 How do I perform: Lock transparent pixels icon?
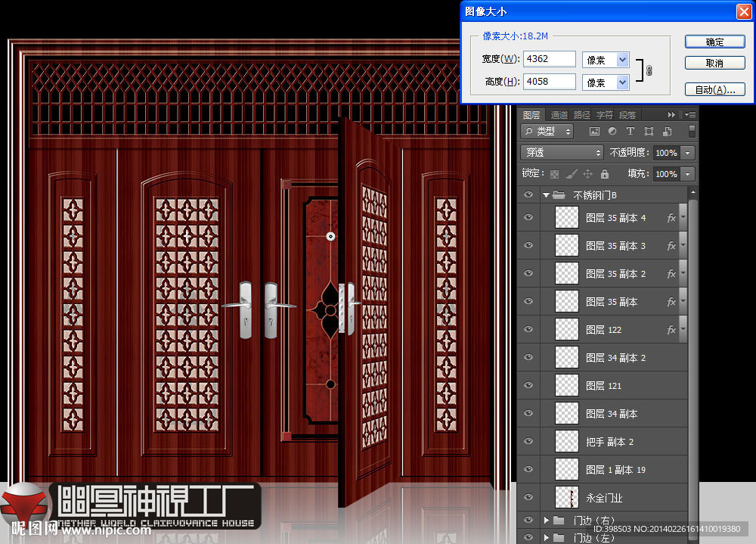(554, 174)
